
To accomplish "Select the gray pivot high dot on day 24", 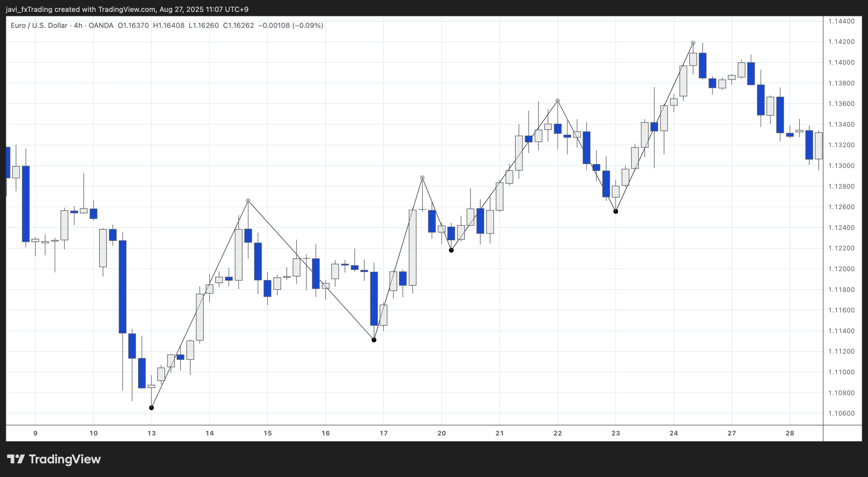I will 692,43.
